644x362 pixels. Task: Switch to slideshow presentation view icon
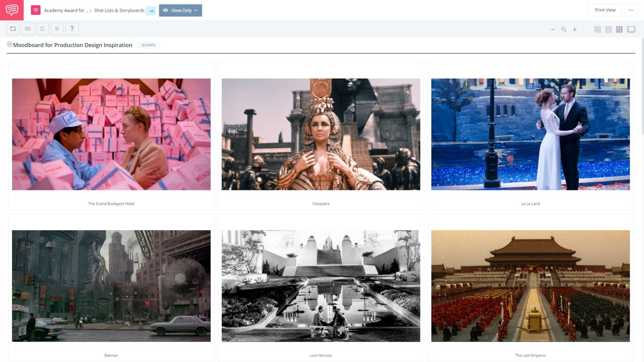coord(631,30)
